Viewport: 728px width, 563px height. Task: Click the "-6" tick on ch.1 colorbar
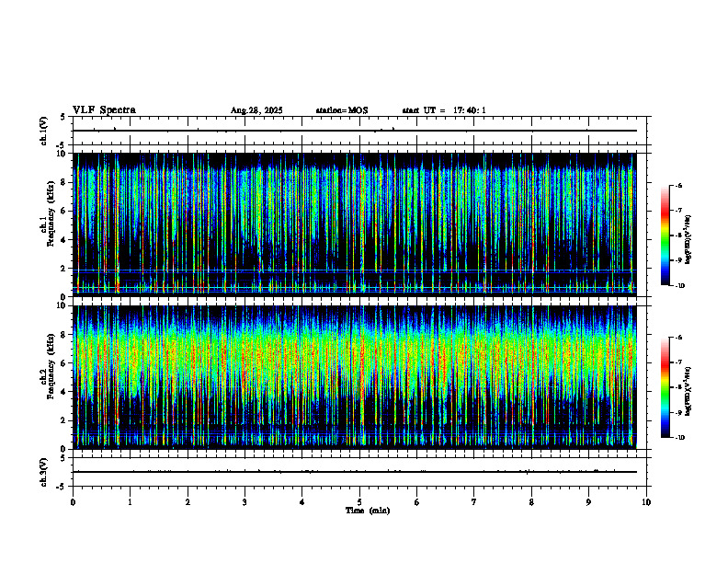pyautogui.click(x=678, y=185)
